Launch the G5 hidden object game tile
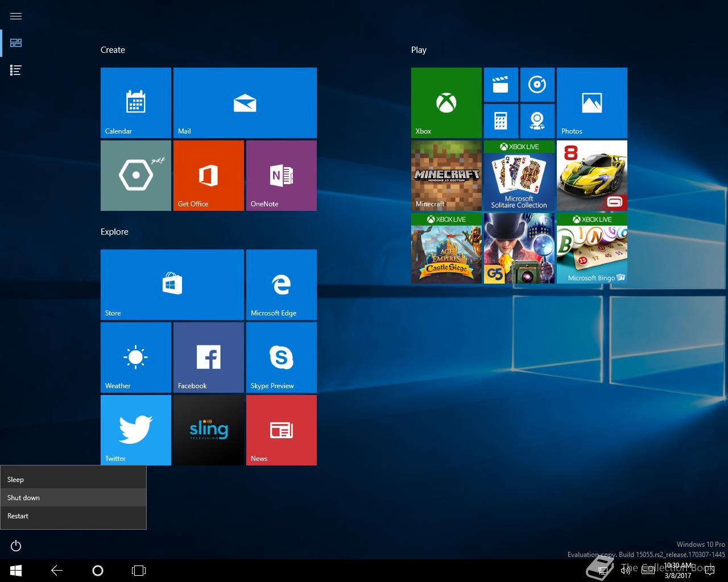Viewport: 728px width, 582px height. 519,248
